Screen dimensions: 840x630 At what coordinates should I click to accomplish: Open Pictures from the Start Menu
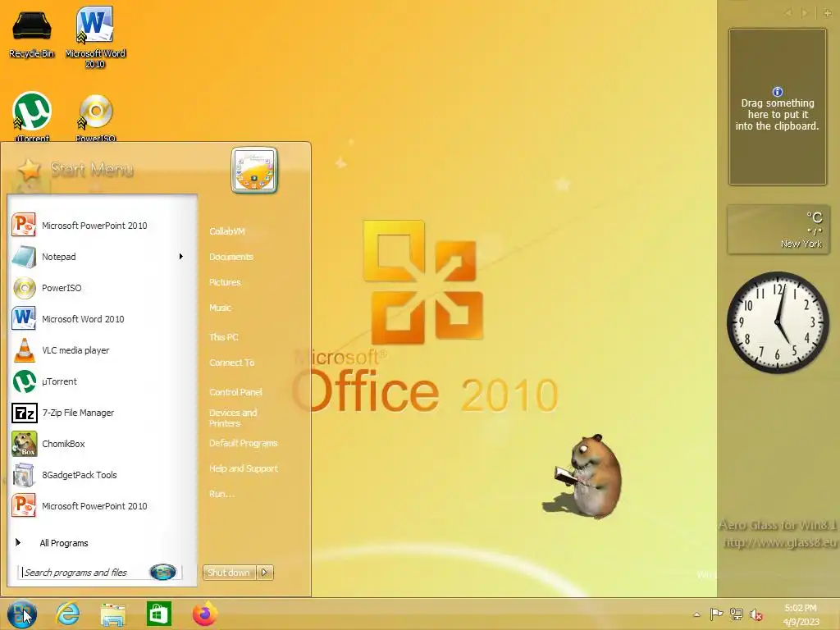tap(225, 282)
